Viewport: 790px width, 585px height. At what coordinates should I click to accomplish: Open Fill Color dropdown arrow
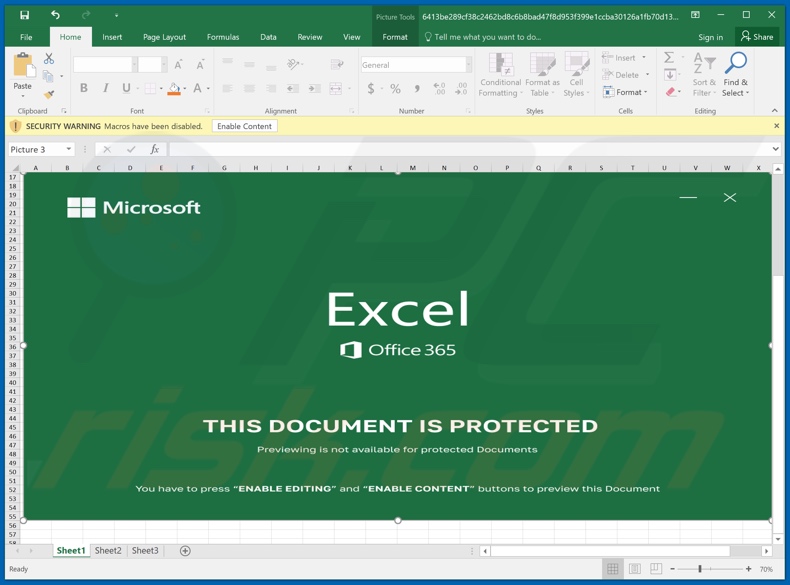(x=185, y=89)
